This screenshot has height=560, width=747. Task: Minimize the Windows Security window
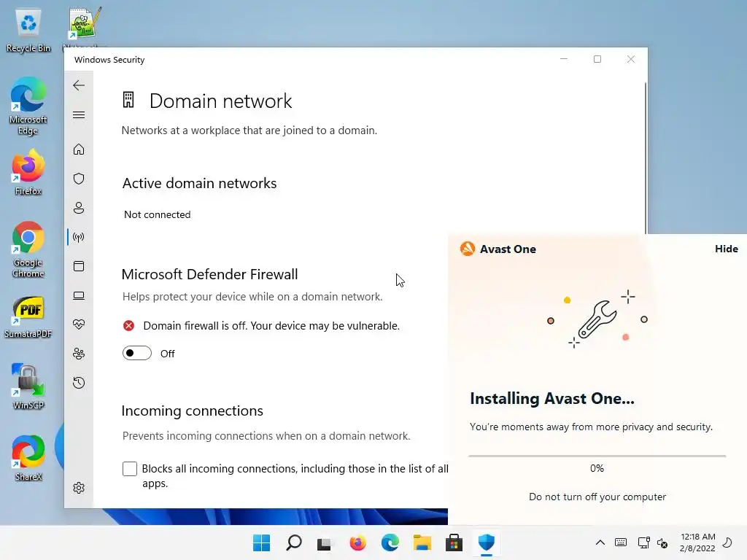(564, 59)
